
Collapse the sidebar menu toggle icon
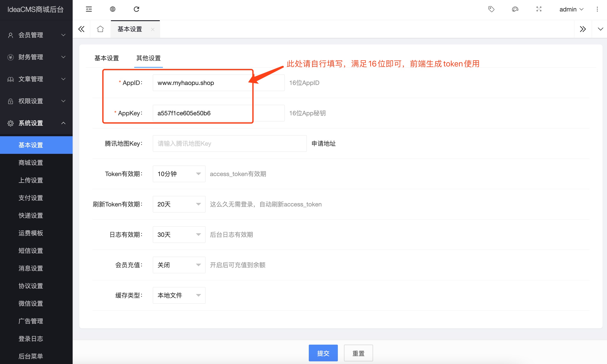pos(89,9)
